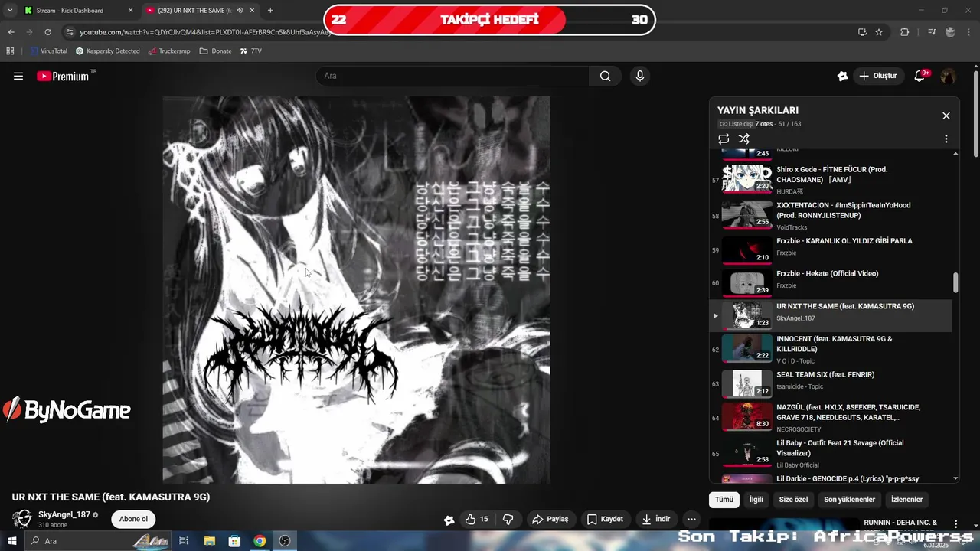Reload the page
This screenshot has width=980, height=551.
click(47, 32)
